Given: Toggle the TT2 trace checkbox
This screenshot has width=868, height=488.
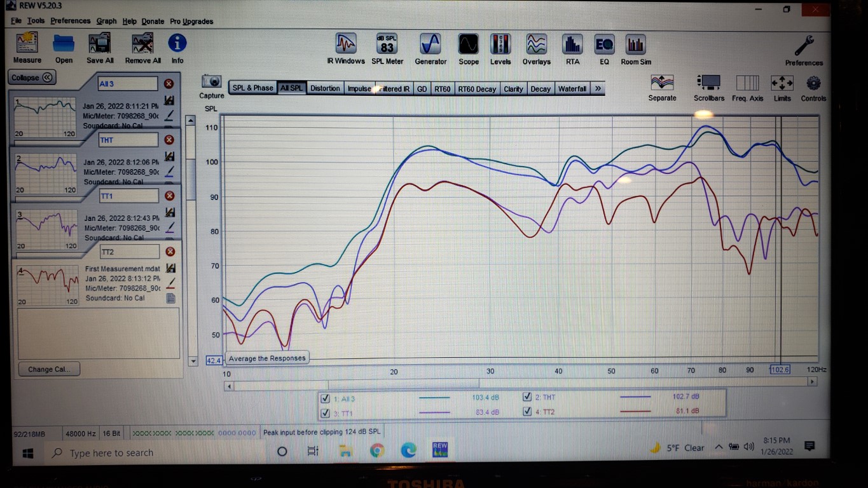Looking at the screenshot, I should (x=527, y=411).
